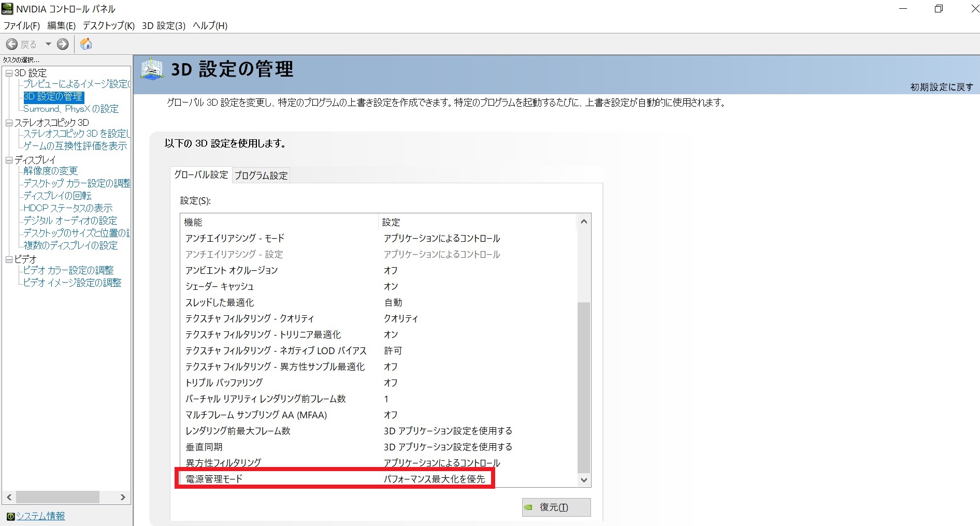Click the 初期設定に戻す link
The height and width of the screenshot is (526, 980).
tap(942, 87)
